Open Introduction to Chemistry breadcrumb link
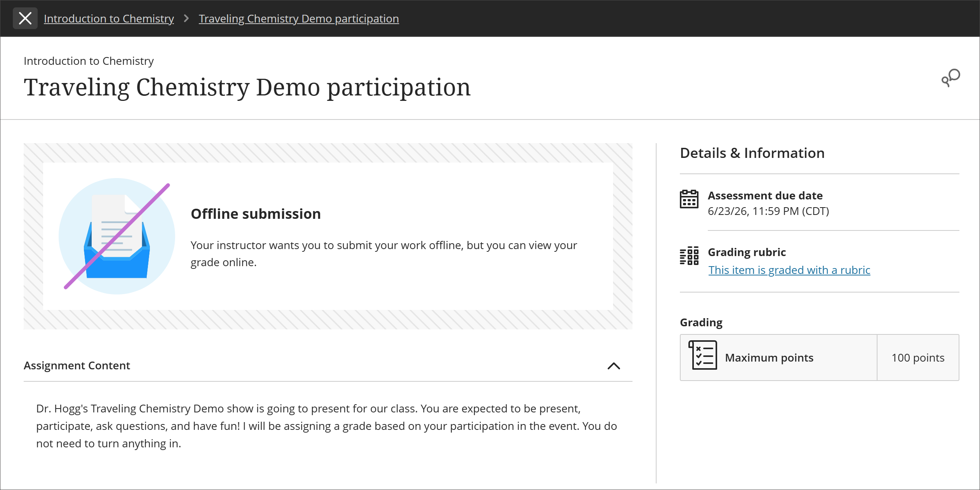The height and width of the screenshot is (490, 980). [109, 19]
